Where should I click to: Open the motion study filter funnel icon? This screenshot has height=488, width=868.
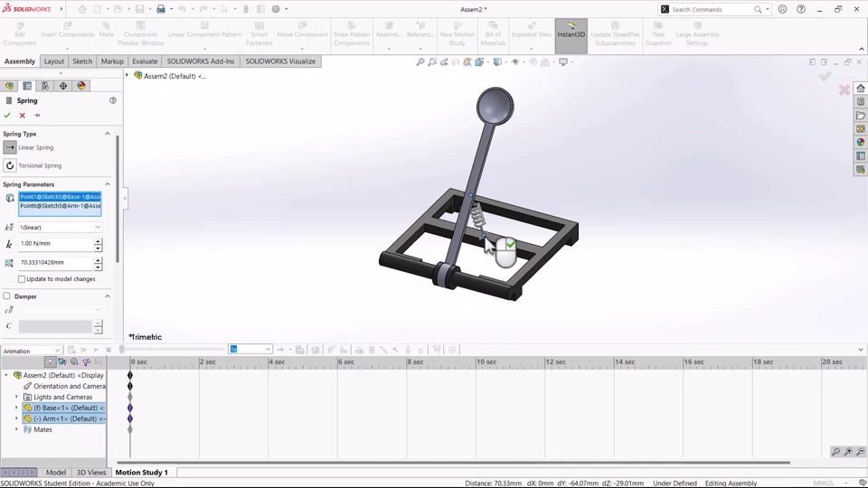point(50,361)
